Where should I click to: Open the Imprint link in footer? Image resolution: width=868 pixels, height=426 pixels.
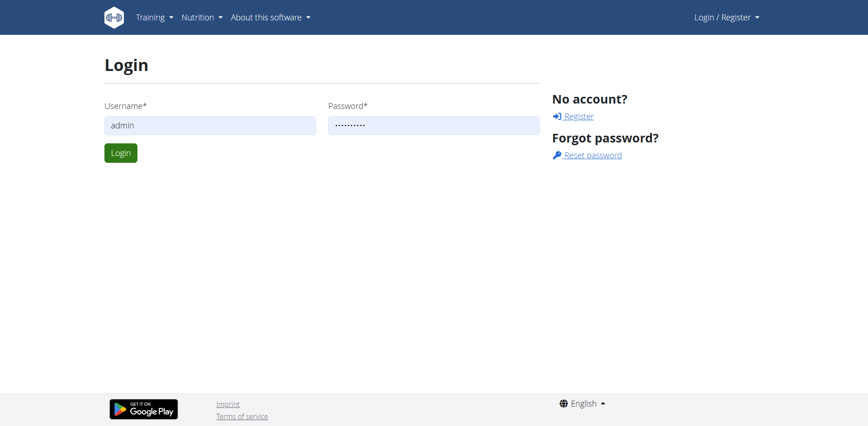[x=228, y=404]
